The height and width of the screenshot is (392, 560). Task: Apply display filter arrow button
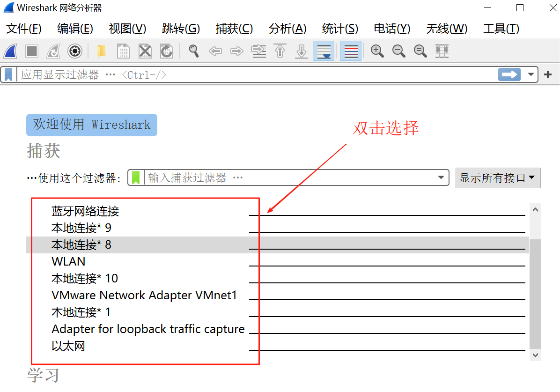coord(509,74)
